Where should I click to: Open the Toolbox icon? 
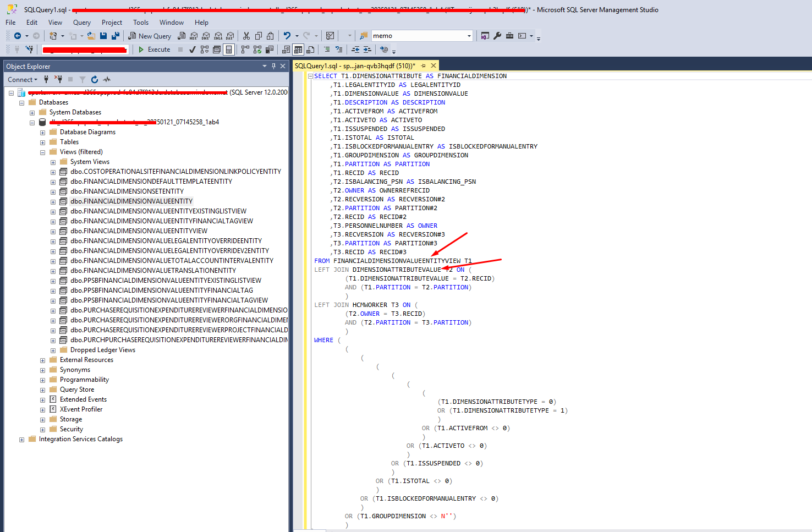click(x=509, y=36)
